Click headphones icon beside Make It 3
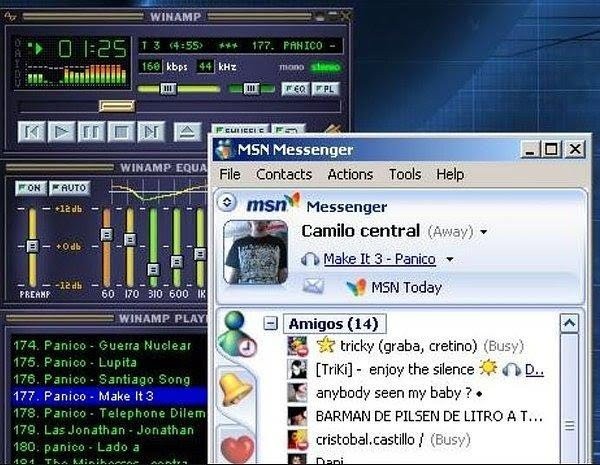The width and height of the screenshot is (600, 465). point(310,259)
